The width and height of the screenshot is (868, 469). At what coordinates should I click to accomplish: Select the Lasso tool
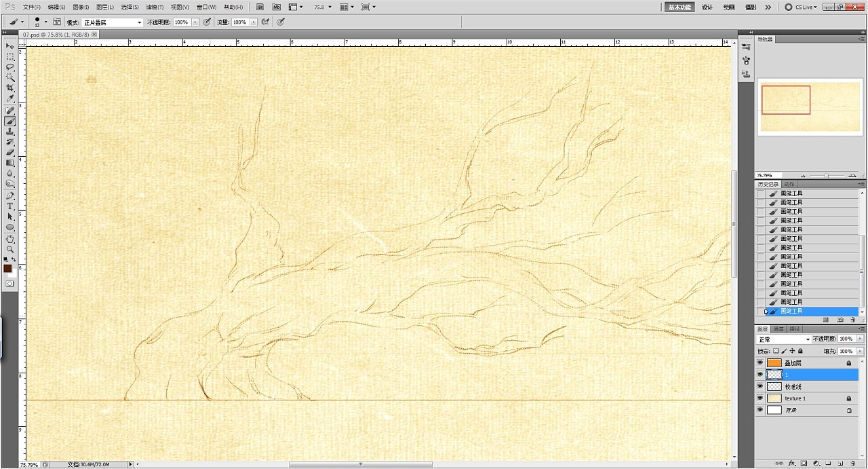(x=10, y=67)
